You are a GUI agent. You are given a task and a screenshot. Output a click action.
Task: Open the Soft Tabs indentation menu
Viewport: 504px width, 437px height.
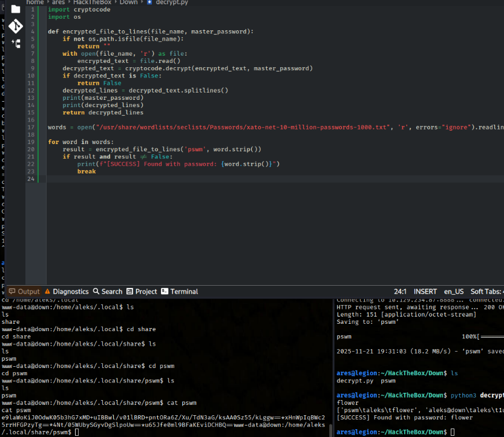pyautogui.click(x=487, y=291)
